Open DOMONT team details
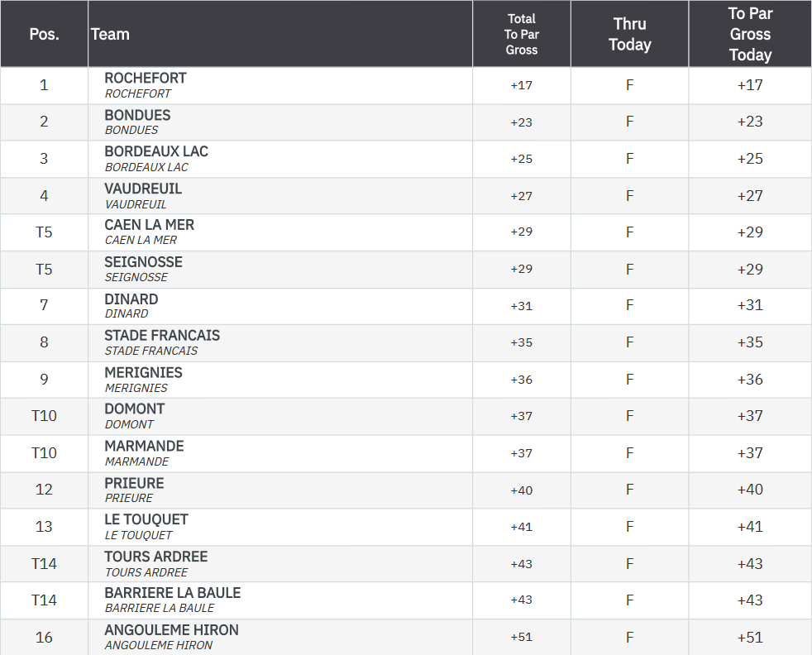 (134, 409)
